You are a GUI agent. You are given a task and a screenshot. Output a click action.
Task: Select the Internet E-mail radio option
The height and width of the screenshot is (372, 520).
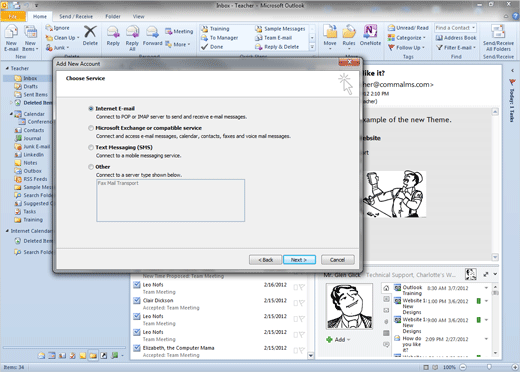pos(91,109)
